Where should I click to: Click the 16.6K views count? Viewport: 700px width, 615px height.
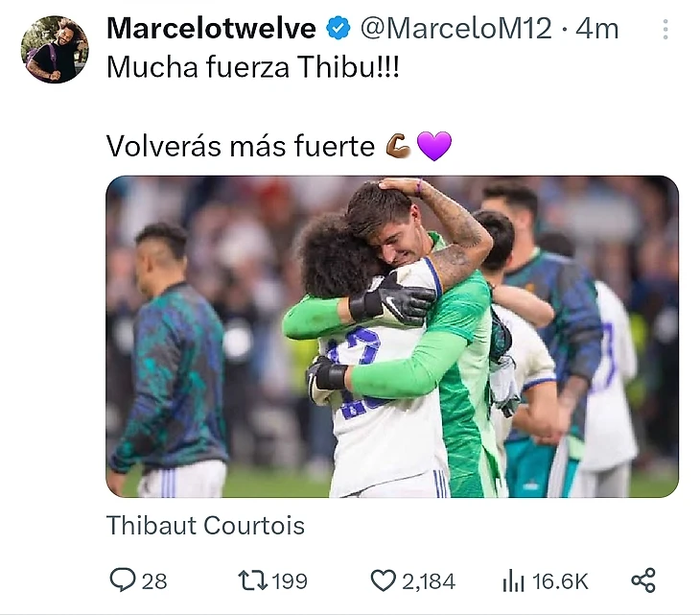coord(560,581)
